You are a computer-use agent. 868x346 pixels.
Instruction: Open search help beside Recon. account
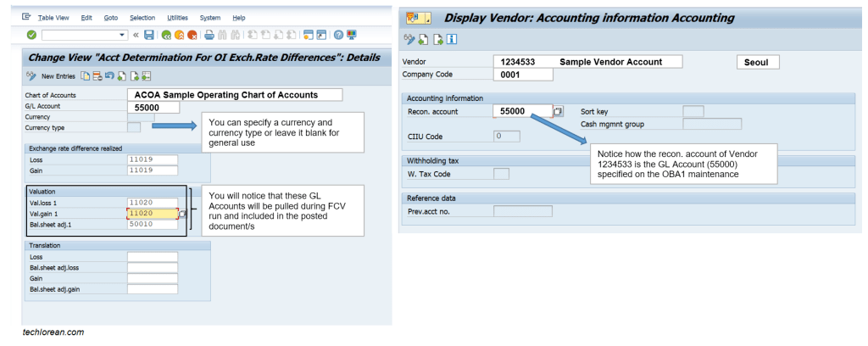558,112
